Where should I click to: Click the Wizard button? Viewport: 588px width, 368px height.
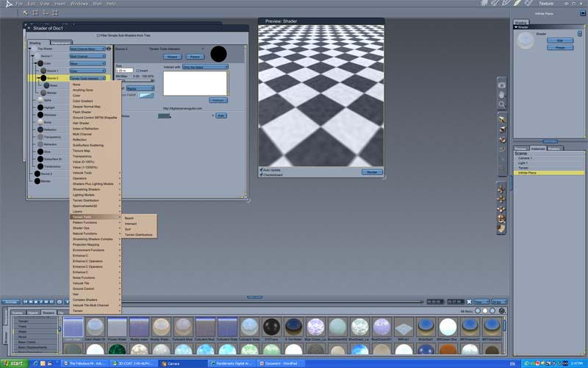point(172,56)
